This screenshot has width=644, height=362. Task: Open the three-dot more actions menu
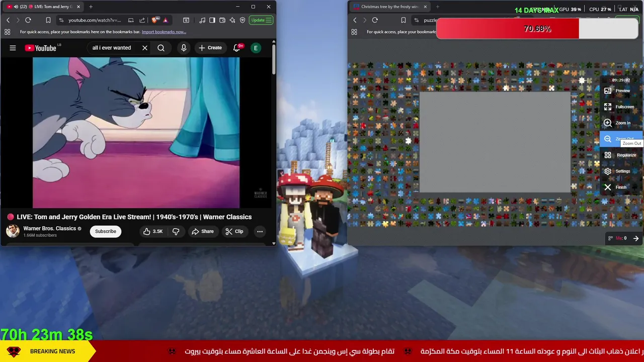click(x=260, y=231)
